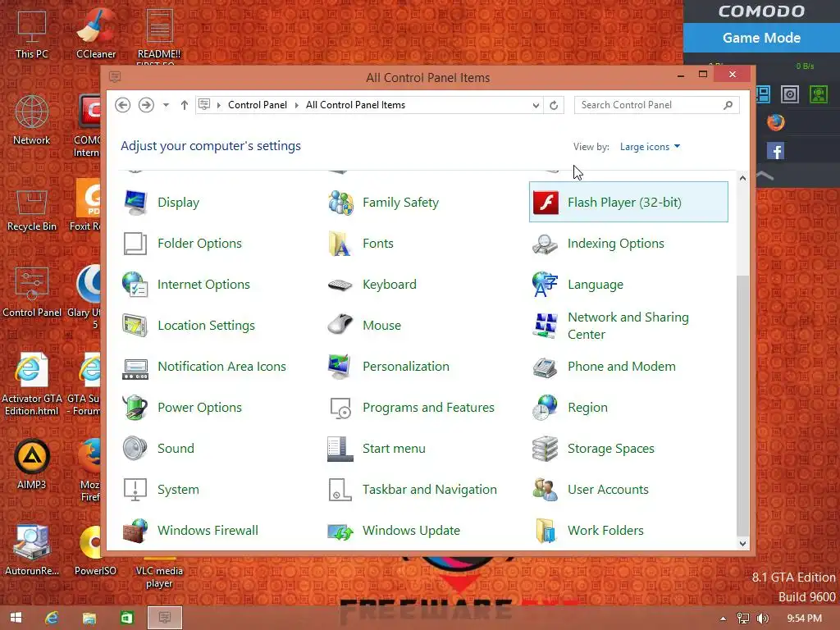The height and width of the screenshot is (630, 840).
Task: Click the All Control Panel Items breadcrumb
Action: 355,105
